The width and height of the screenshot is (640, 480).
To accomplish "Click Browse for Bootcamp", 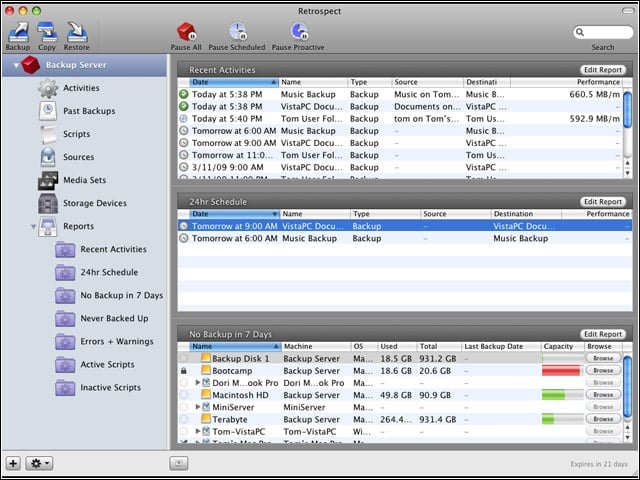I will [603, 371].
